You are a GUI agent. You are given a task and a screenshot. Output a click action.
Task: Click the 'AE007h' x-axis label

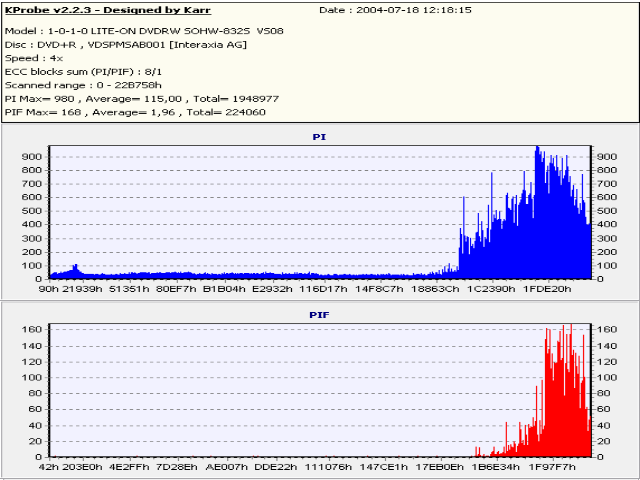(227, 467)
